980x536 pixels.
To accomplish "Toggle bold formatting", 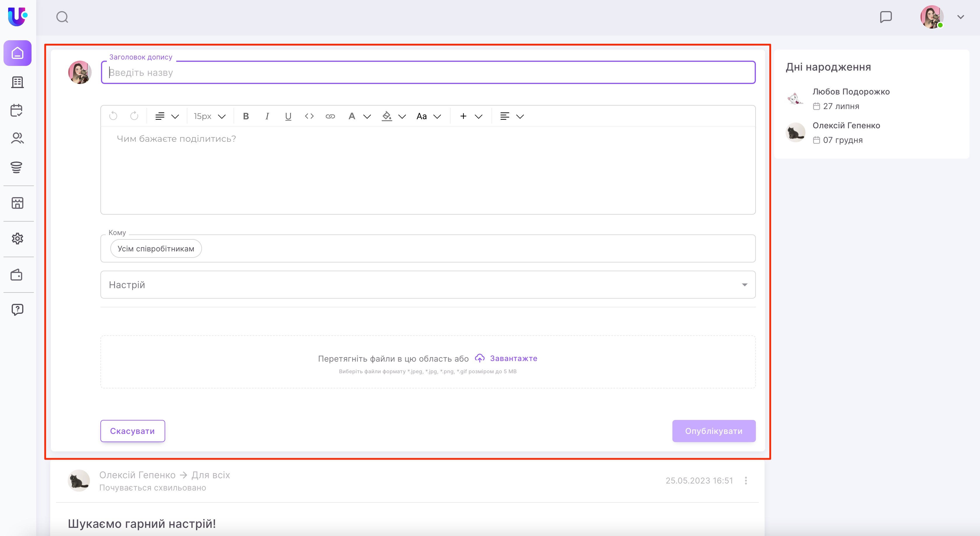I will (x=246, y=116).
